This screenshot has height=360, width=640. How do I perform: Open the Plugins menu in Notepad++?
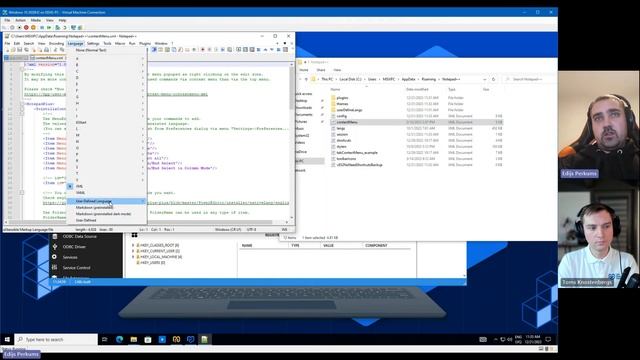(x=145, y=43)
